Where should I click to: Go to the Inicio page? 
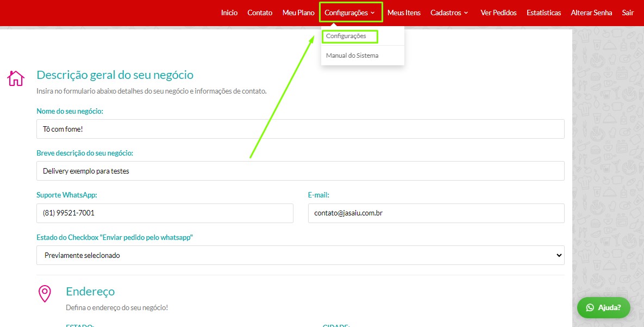click(229, 13)
